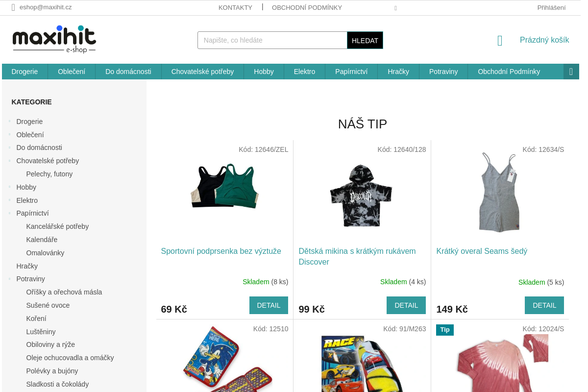Collapse the Papírnictví sidebar category
Image resolution: width=588 pixels, height=392 pixels.
[x=9, y=213]
